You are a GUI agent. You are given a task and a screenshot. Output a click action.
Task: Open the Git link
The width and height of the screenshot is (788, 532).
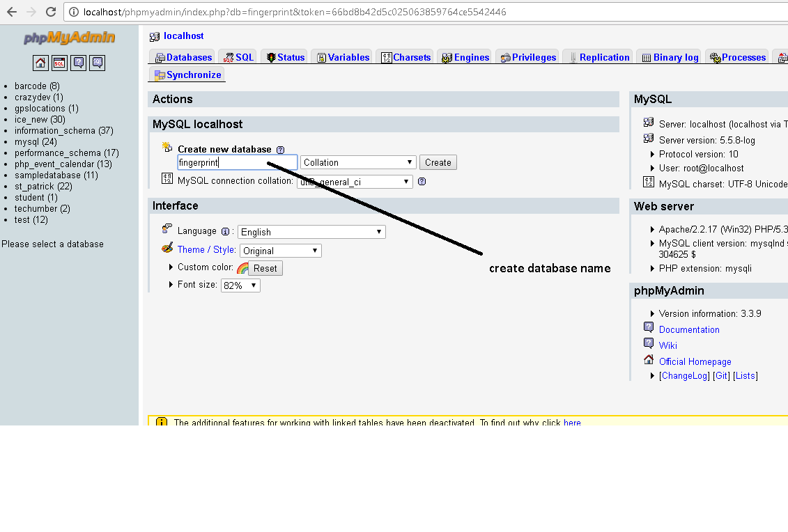[721, 376]
